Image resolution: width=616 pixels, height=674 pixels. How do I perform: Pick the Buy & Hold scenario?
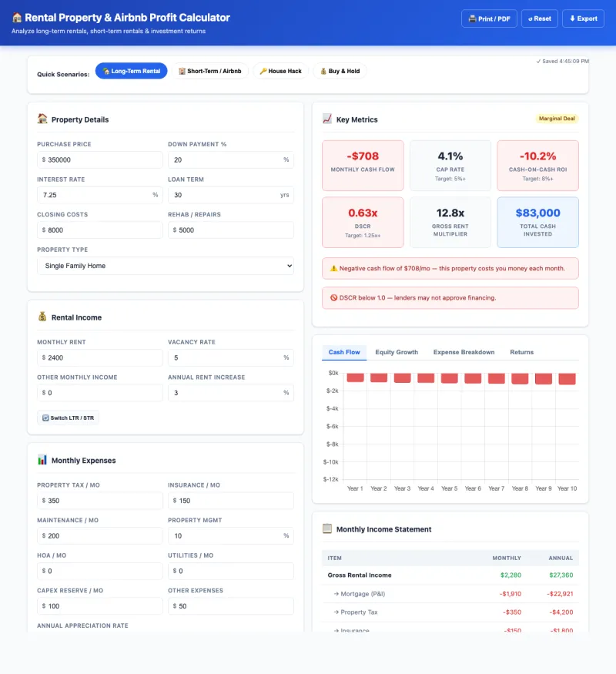click(x=340, y=71)
